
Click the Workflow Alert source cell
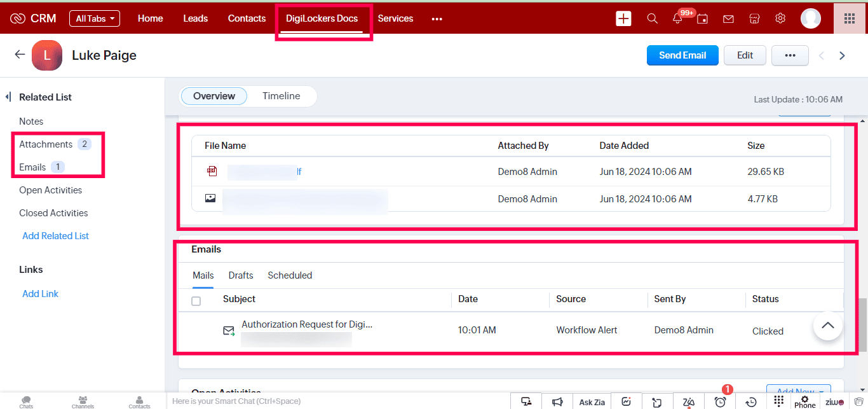pos(587,330)
